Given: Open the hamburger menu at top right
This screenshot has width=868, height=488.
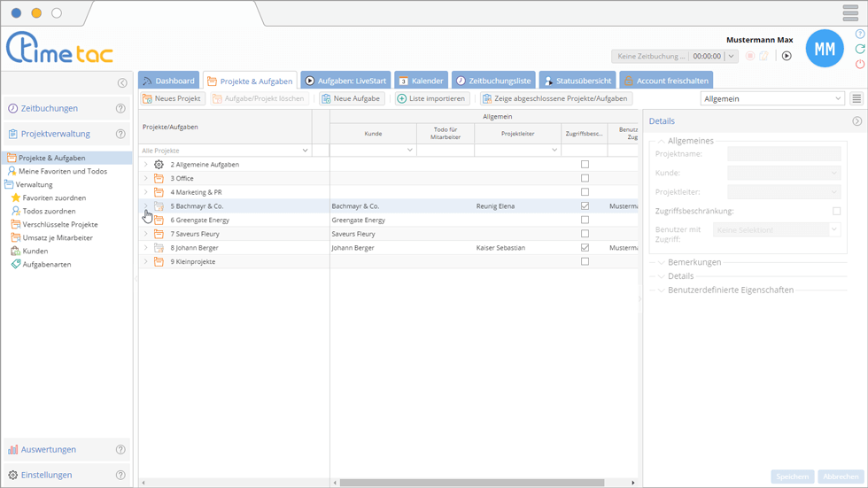Looking at the screenshot, I should 850,13.
